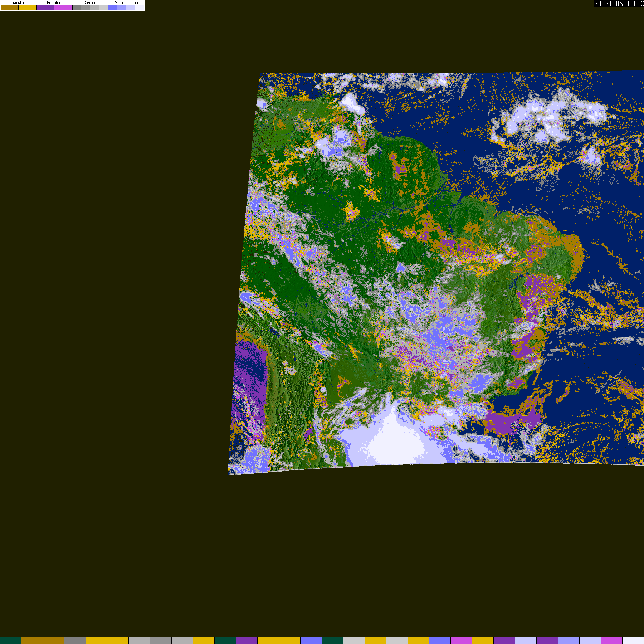Screen dimensions: 644x644
Task: Click the dark brown Cúmulos legend swatch
Action: pyautogui.click(x=10, y=8)
